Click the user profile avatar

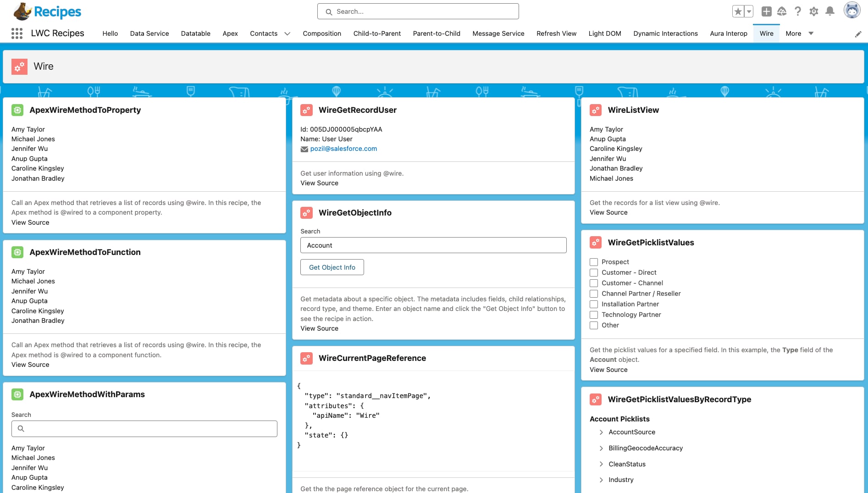[852, 11]
